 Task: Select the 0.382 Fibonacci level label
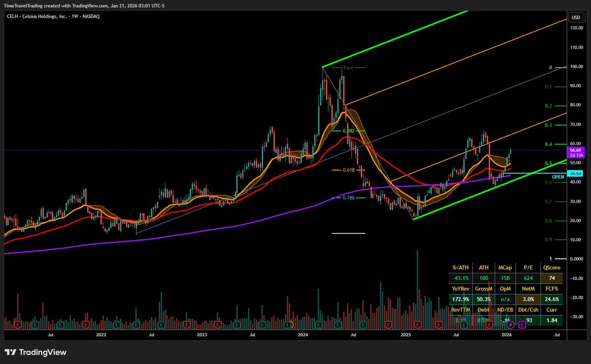click(x=348, y=131)
